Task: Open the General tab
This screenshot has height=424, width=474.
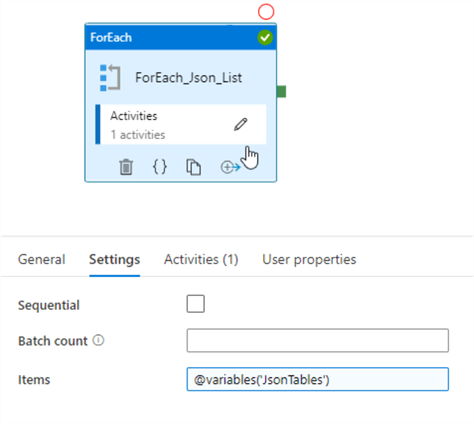Action: 42,259
